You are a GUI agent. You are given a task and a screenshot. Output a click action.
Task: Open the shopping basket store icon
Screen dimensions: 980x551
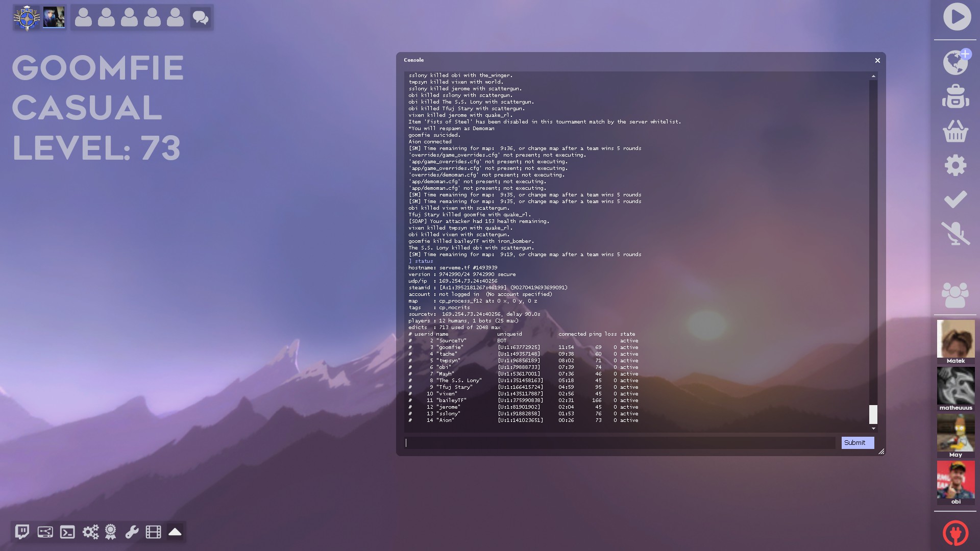[x=955, y=132]
